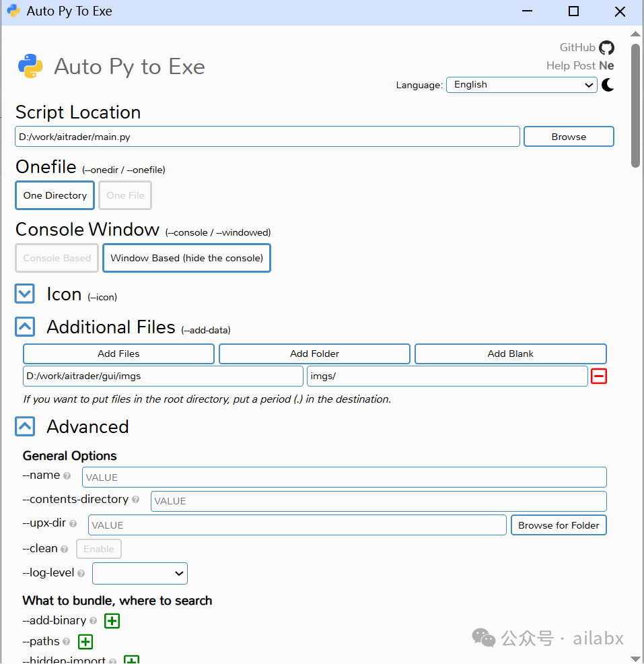The width and height of the screenshot is (644, 664).
Task: Add a new --paths entry with the green plus
Action: click(85, 642)
